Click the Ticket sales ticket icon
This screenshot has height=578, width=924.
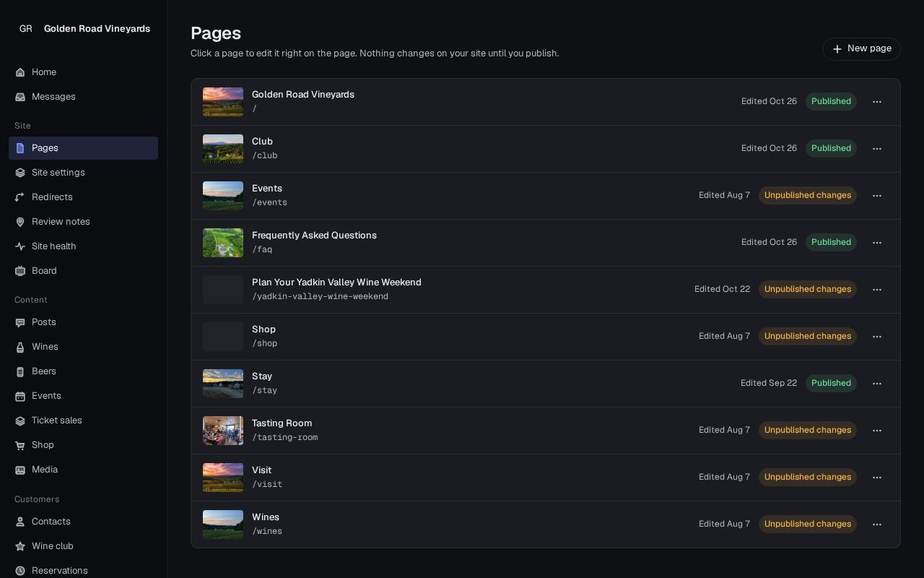pos(20,420)
